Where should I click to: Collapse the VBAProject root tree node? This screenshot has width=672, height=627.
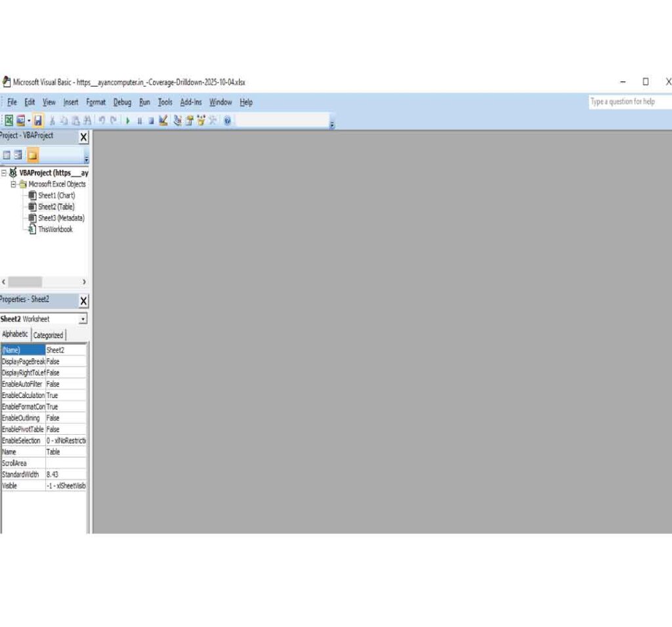(x=4, y=173)
